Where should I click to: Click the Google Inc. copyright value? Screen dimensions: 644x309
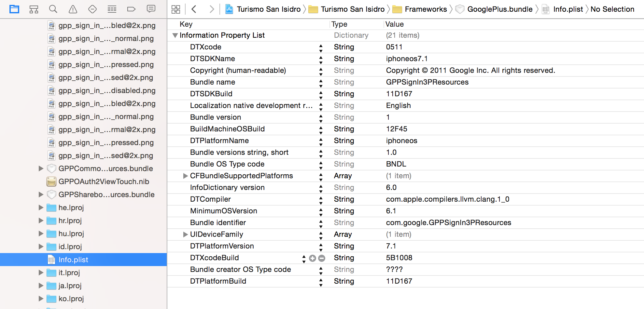470,70
